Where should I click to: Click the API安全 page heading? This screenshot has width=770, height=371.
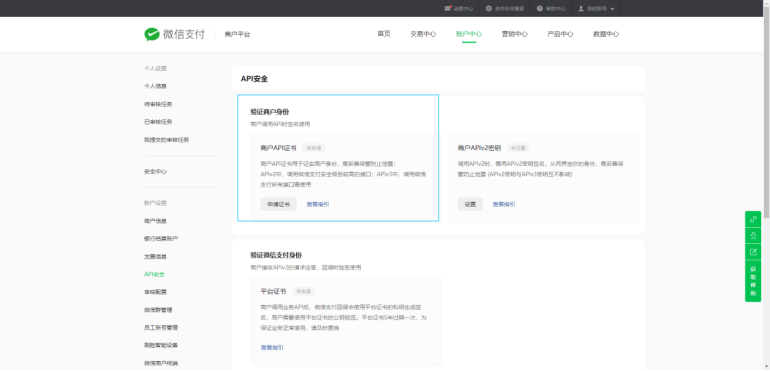click(254, 79)
